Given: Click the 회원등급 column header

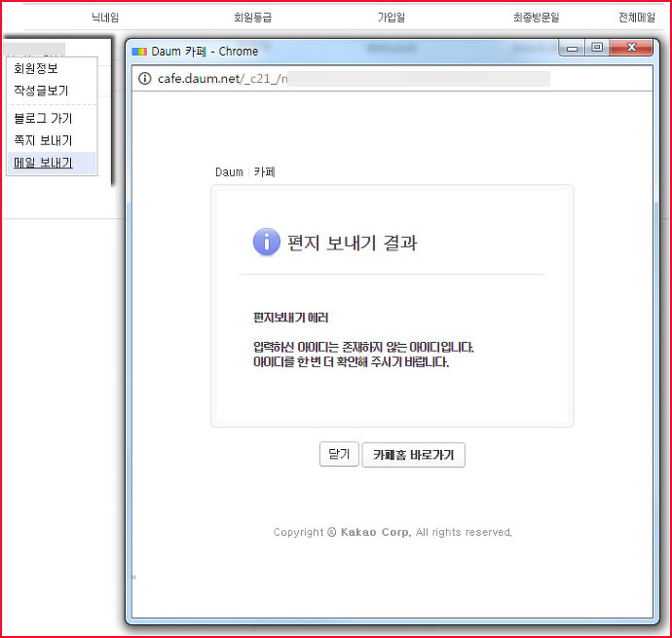Looking at the screenshot, I should click(x=252, y=18).
